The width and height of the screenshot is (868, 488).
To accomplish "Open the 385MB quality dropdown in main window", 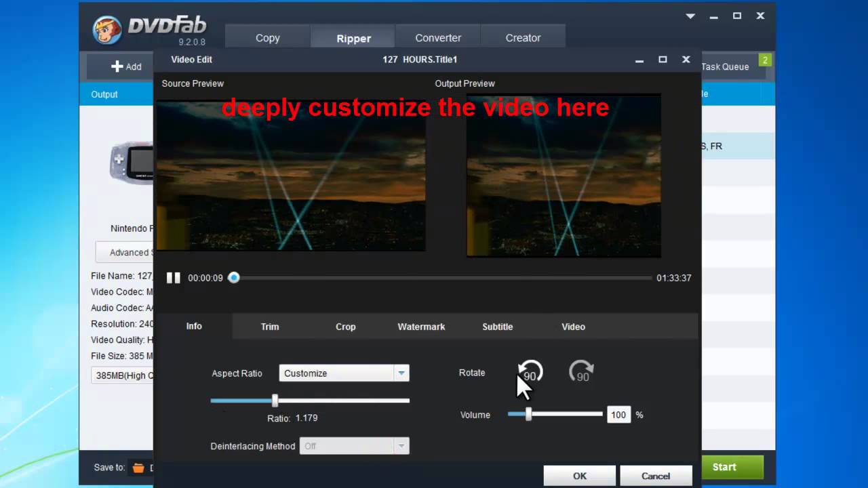I will (x=123, y=375).
